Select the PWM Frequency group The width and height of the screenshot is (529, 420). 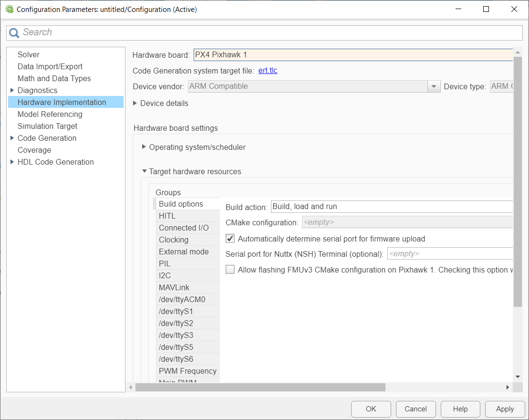[188, 371]
